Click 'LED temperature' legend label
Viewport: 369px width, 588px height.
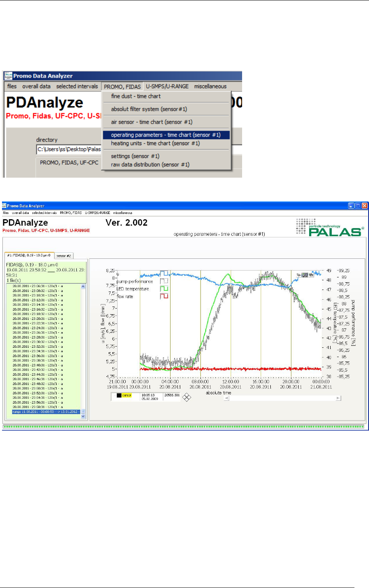click(x=133, y=289)
